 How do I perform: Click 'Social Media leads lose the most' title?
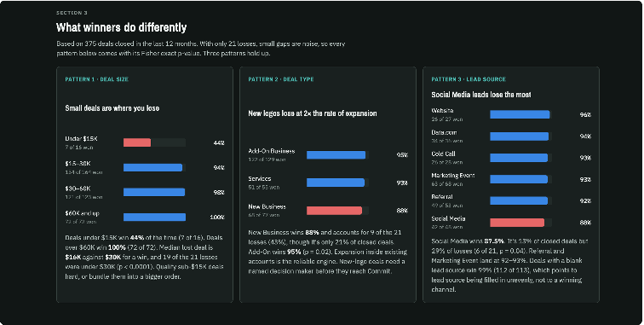point(481,95)
